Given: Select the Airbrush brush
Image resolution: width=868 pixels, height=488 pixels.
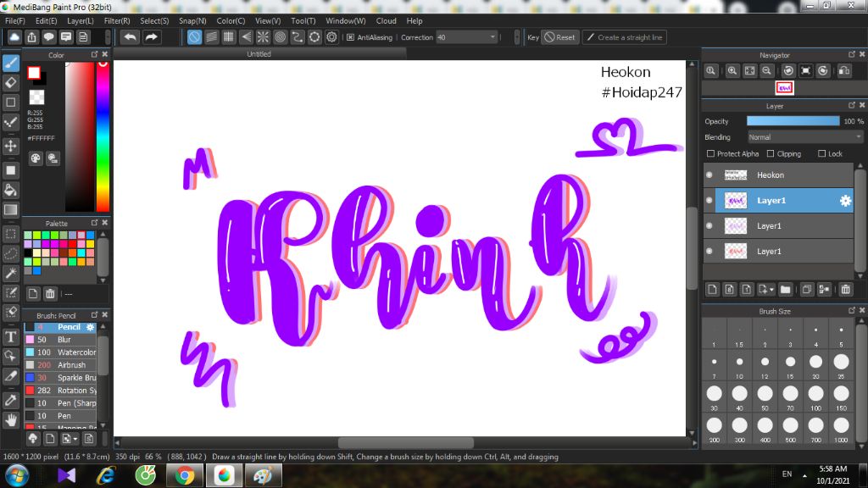Looking at the screenshot, I should pyautogui.click(x=60, y=365).
